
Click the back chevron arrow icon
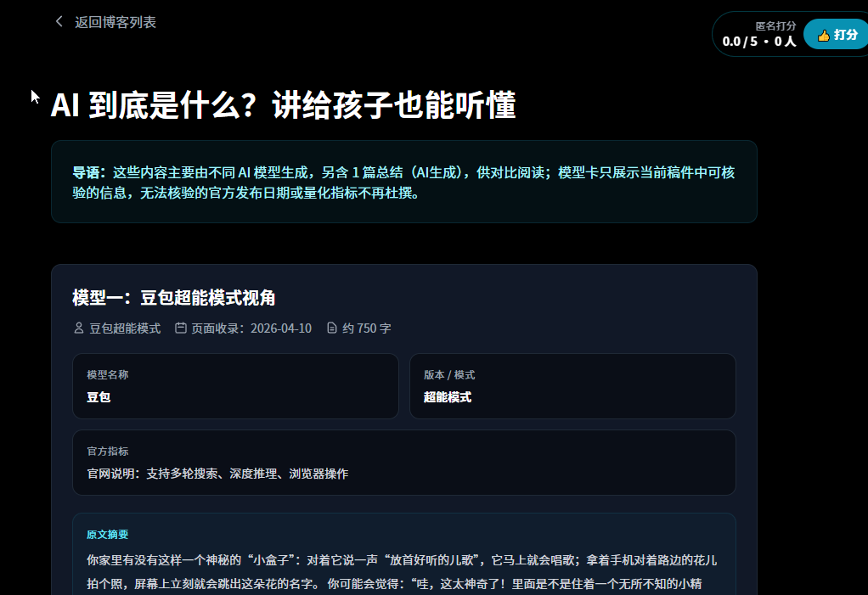[x=59, y=21]
